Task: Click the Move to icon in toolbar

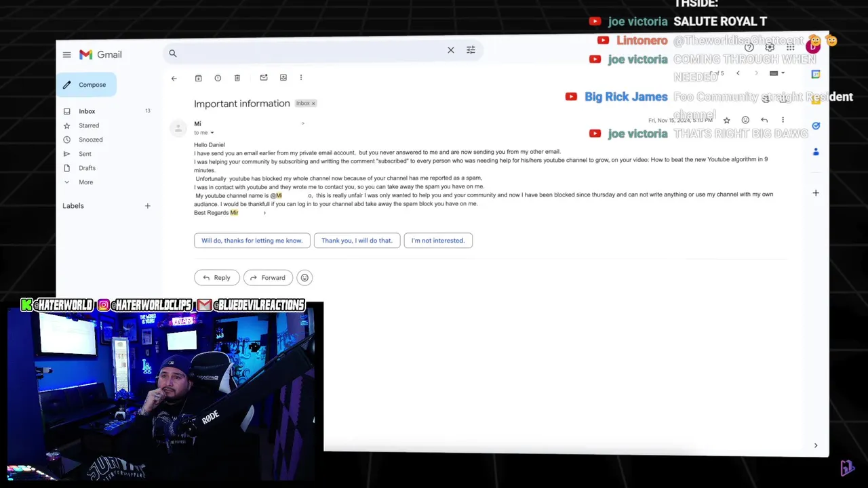Action: 283,78
